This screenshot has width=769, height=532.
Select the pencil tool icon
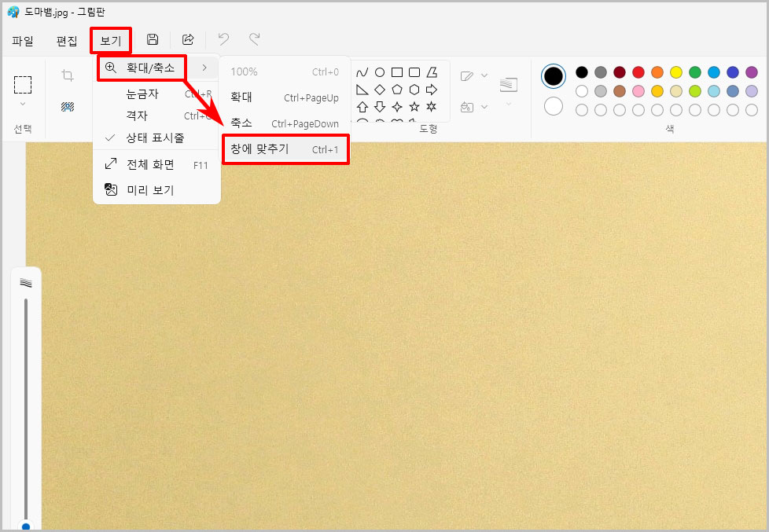[x=466, y=75]
